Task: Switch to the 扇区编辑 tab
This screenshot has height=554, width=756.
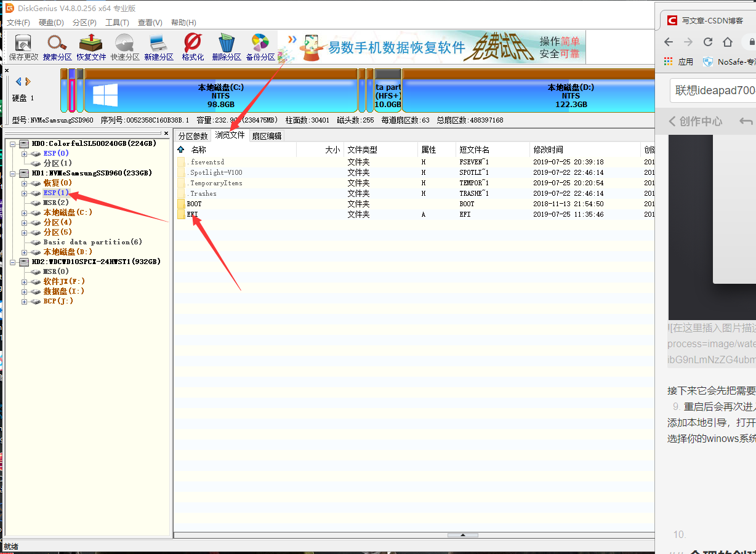Action: point(267,136)
